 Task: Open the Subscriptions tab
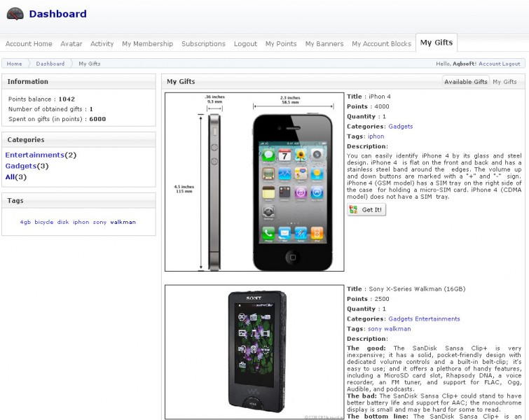[203, 44]
